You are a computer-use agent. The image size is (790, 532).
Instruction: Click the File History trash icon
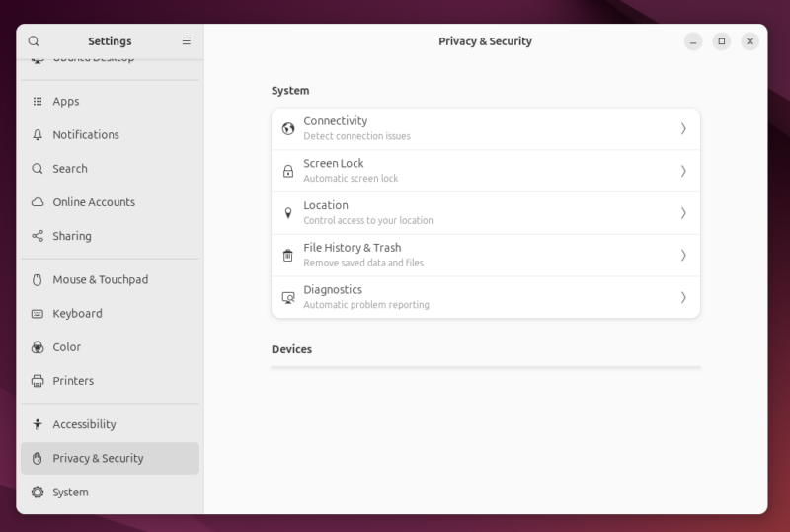[288, 256]
